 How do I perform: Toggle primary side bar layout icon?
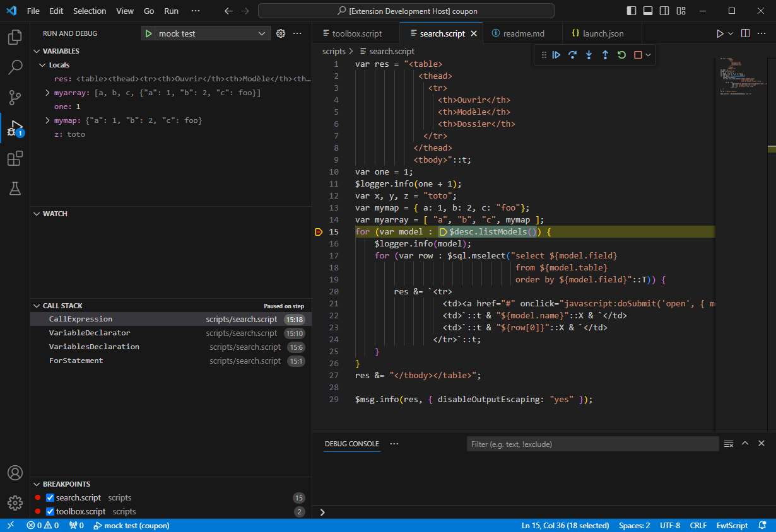632,11
